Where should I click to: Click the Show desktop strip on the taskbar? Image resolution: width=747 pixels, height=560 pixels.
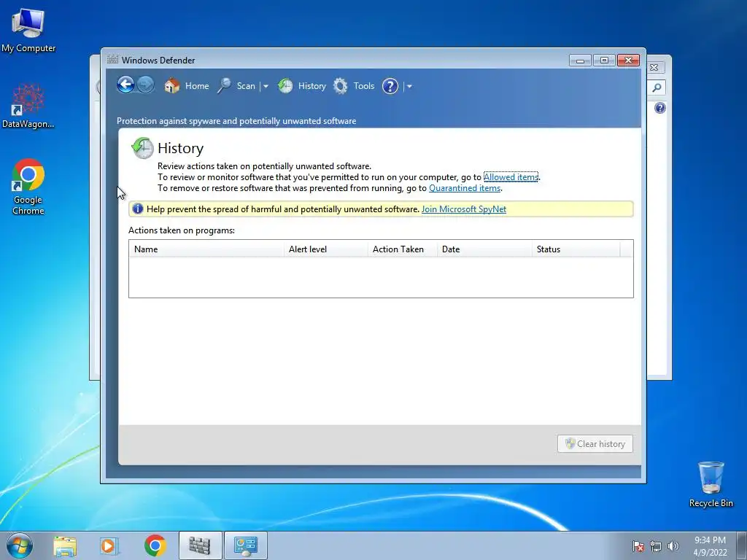pyautogui.click(x=742, y=546)
